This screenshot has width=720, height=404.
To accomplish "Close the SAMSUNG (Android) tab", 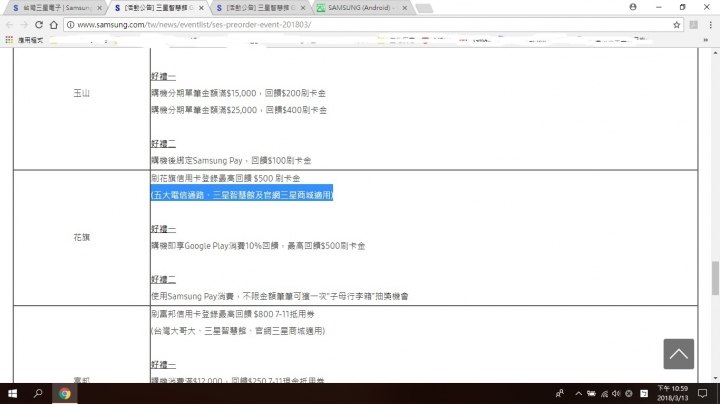I will coord(405,8).
